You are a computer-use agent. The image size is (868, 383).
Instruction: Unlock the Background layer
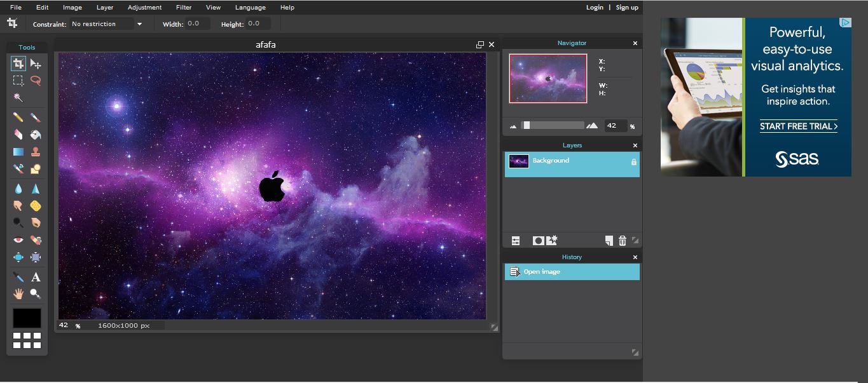(x=633, y=161)
